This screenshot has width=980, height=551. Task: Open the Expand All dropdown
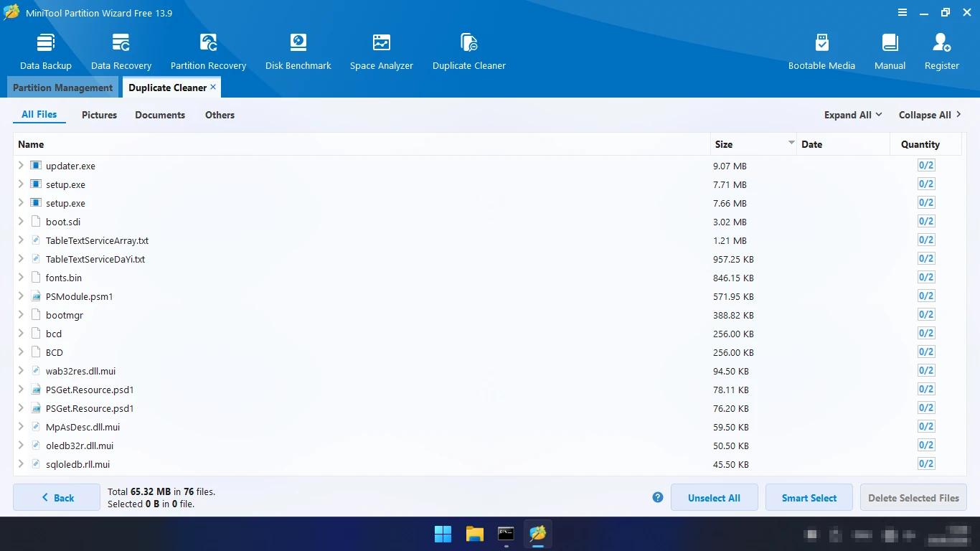tap(853, 115)
